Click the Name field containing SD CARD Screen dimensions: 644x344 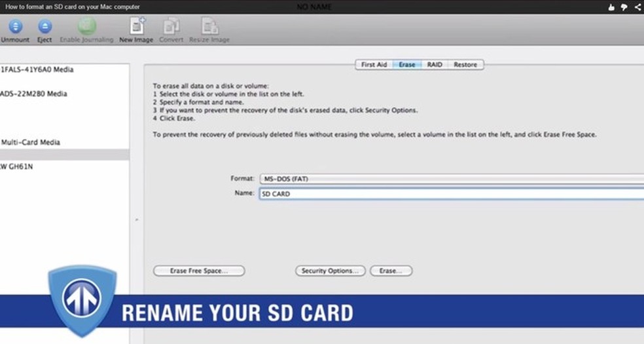click(x=452, y=194)
